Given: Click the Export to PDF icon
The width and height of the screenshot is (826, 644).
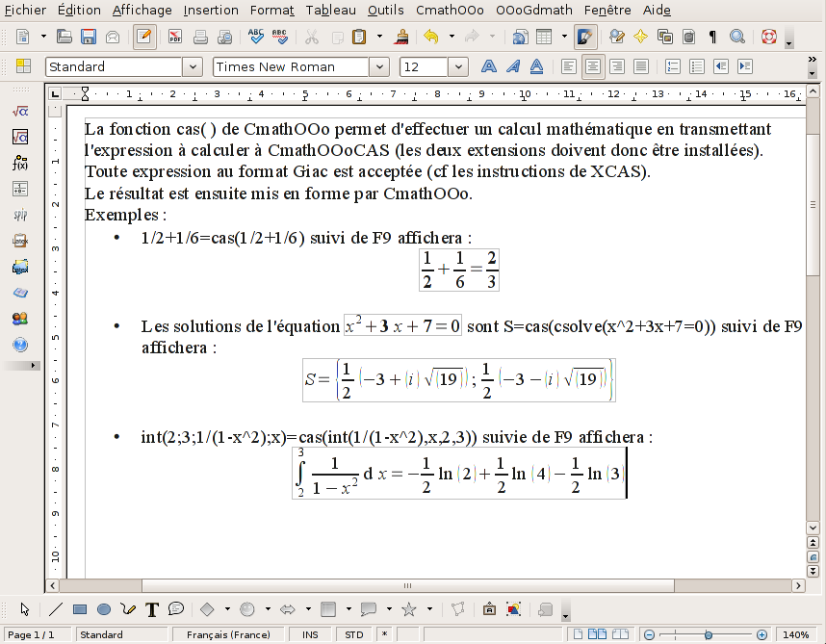Looking at the screenshot, I should [175, 38].
